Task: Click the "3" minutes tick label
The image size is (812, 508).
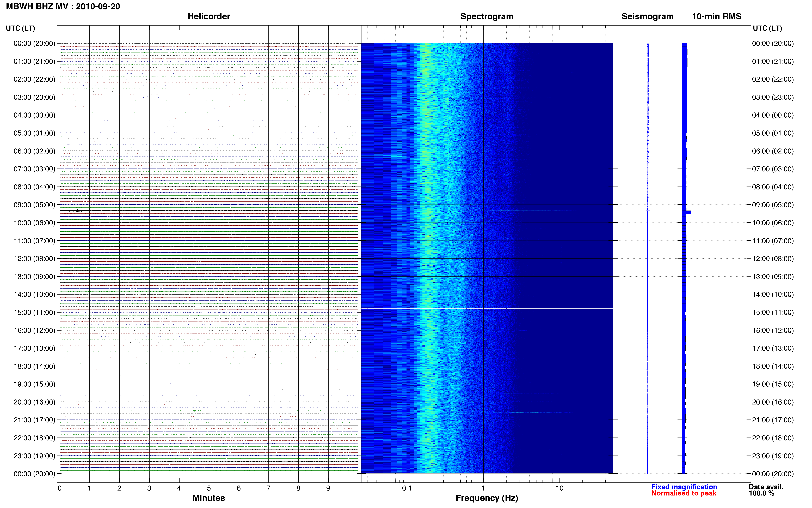Action: tap(149, 488)
